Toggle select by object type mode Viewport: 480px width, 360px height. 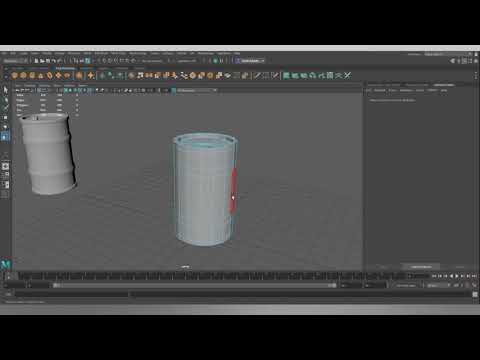tap(82, 61)
